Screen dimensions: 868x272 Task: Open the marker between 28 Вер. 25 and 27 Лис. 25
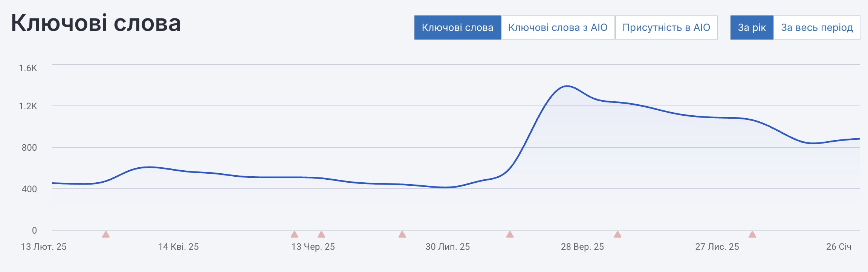click(x=617, y=234)
